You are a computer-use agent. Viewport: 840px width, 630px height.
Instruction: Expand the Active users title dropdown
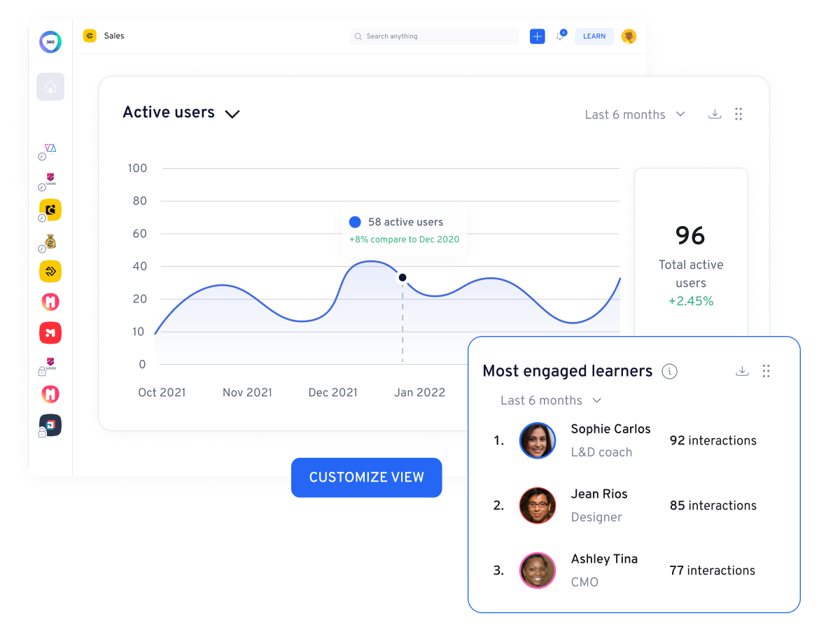coord(232,113)
